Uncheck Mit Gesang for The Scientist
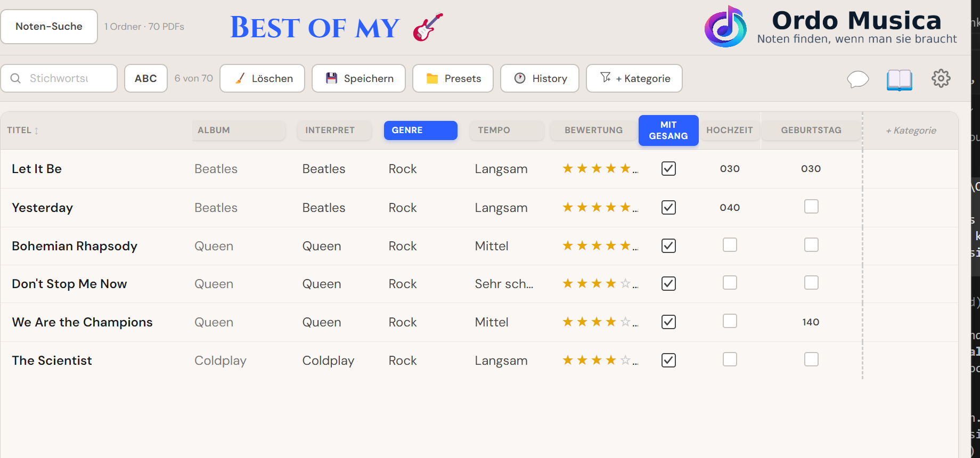 coord(668,361)
